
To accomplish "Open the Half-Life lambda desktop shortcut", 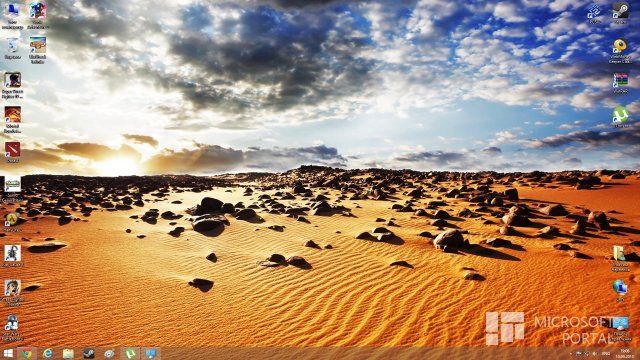I will (12, 222).
